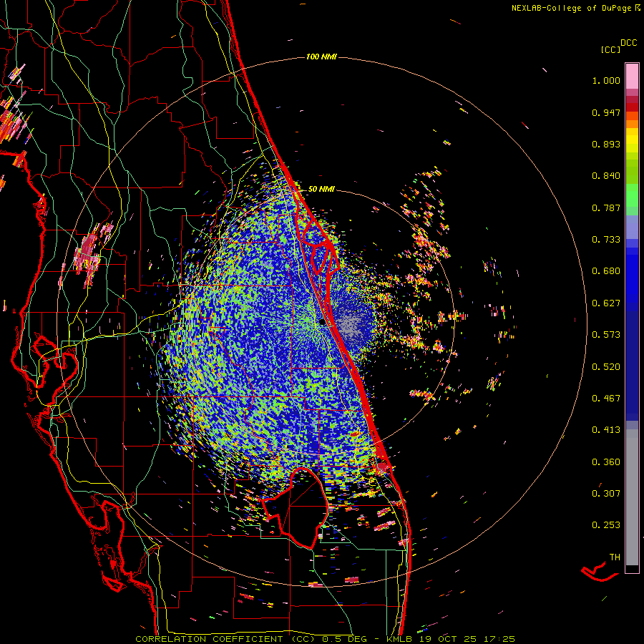
Task: Click the 0.947 scale value
Action: (x=606, y=112)
